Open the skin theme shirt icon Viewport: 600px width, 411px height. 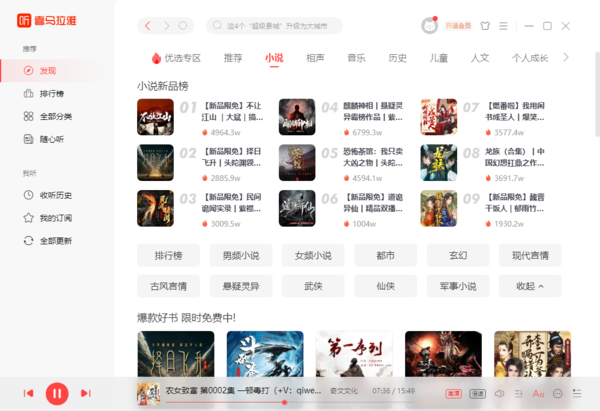click(485, 26)
